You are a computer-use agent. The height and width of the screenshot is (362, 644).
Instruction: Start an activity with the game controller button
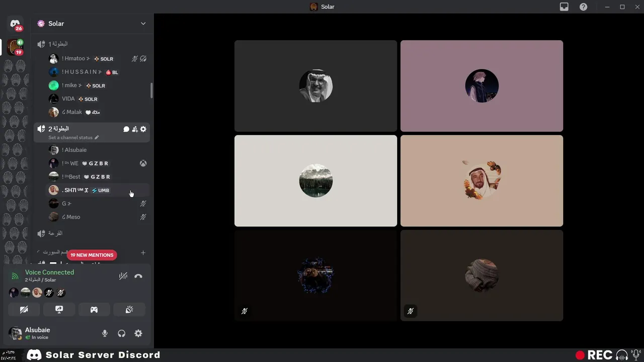point(94,309)
